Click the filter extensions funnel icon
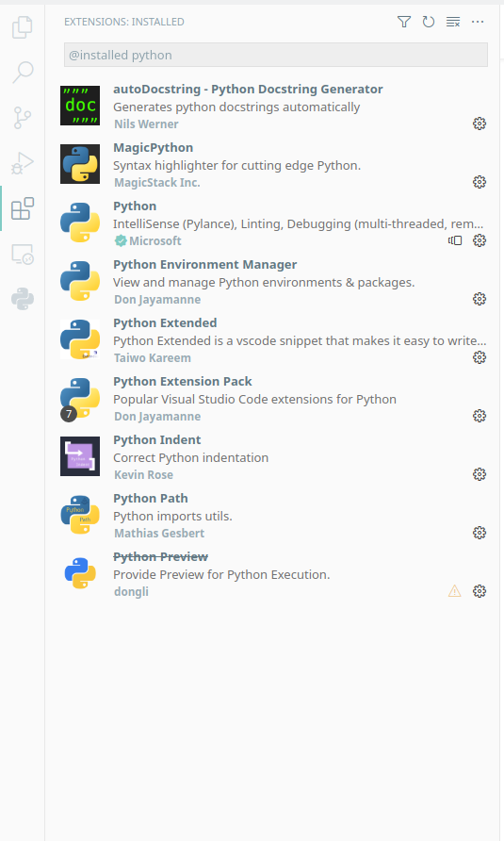The image size is (504, 841). pos(404,22)
